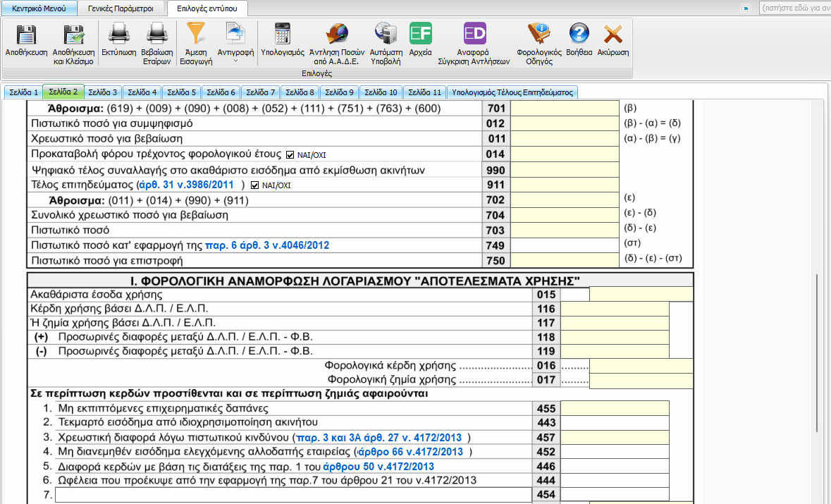Image resolution: width=831 pixels, height=504 pixels.
Task: Click the Βοήθεια help icon
Action: coord(579,35)
